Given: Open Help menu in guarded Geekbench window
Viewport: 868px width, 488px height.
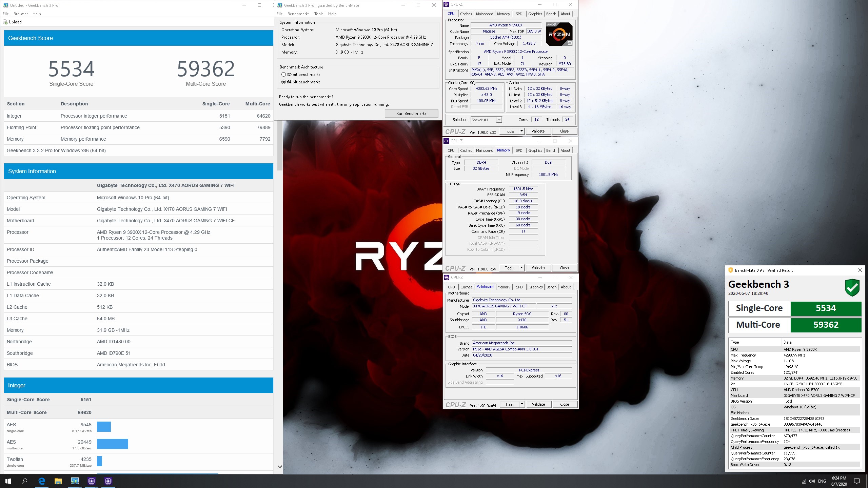Looking at the screenshot, I should [332, 14].
